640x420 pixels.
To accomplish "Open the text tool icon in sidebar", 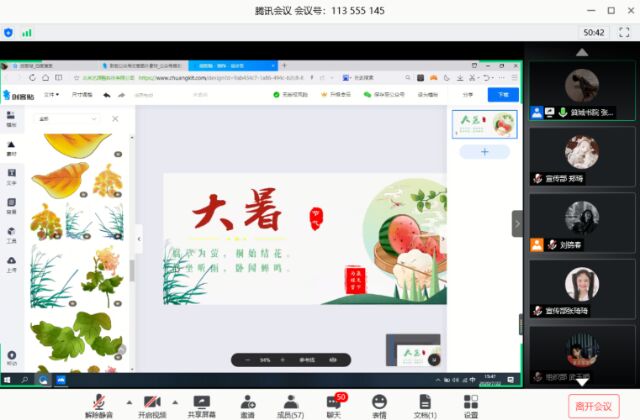I will pos(11,177).
